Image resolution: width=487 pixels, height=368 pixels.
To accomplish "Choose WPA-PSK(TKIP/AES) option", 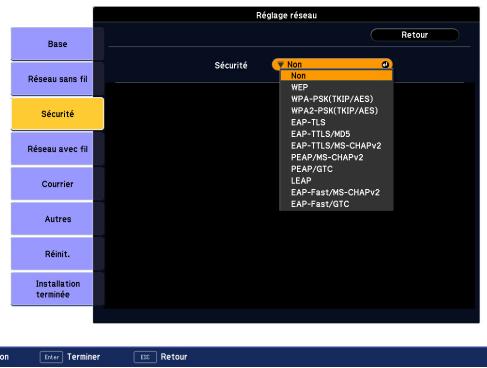I will pos(336,99).
